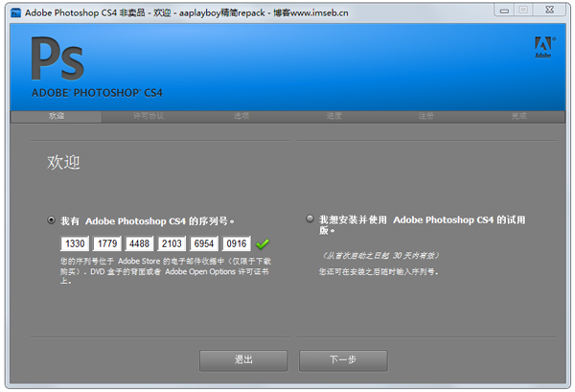The image size is (575, 392).
Task: Click the 欢迎 heading text
Action: pos(63,162)
